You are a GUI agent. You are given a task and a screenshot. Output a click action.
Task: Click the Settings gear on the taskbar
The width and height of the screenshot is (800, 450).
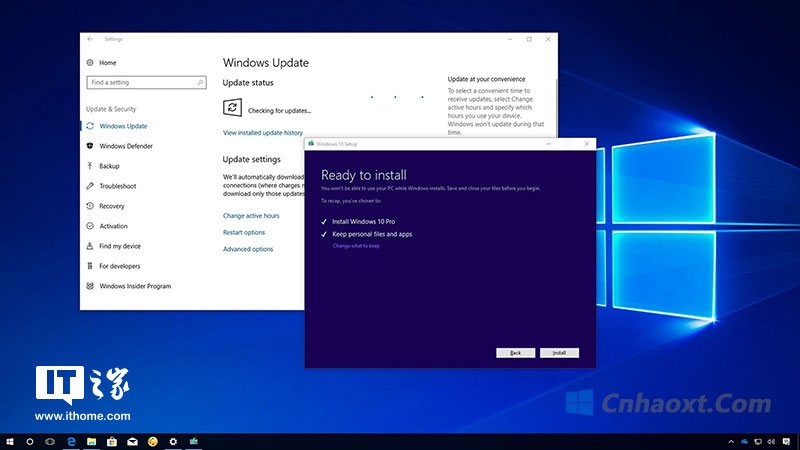click(173, 442)
